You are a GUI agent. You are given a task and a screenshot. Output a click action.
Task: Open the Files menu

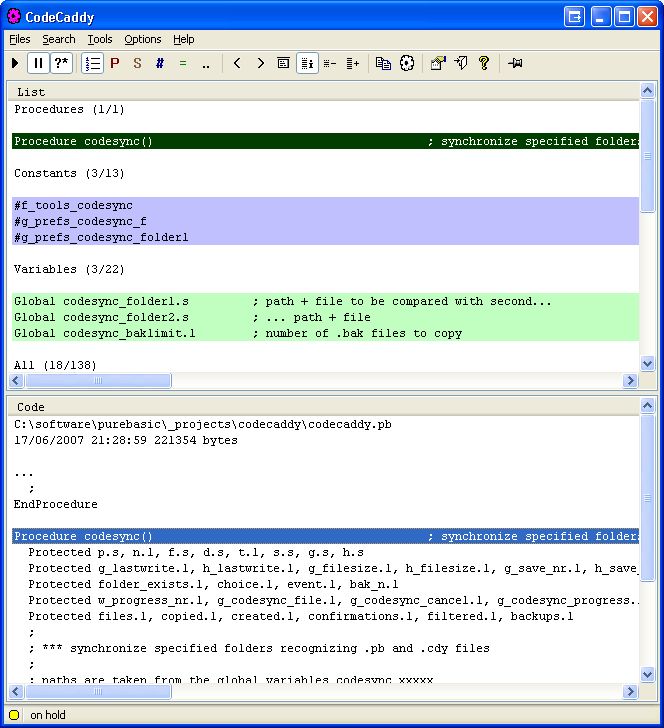pos(20,39)
